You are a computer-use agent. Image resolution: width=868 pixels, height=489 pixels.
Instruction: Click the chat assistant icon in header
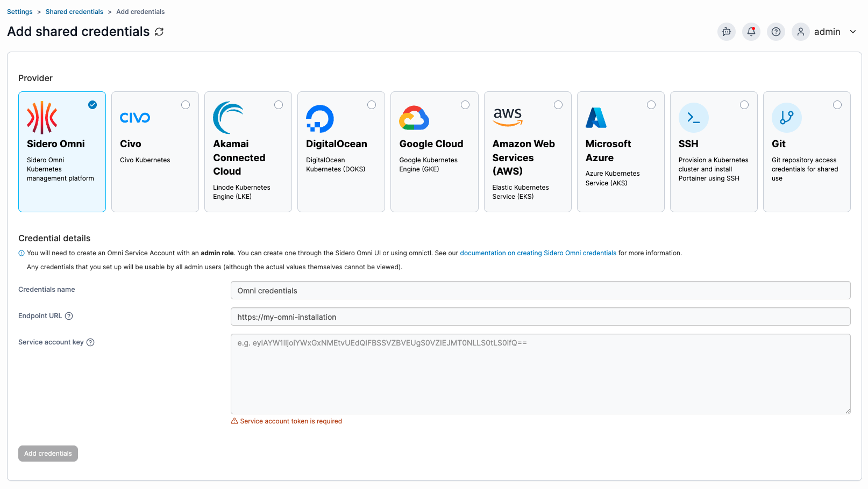(727, 32)
